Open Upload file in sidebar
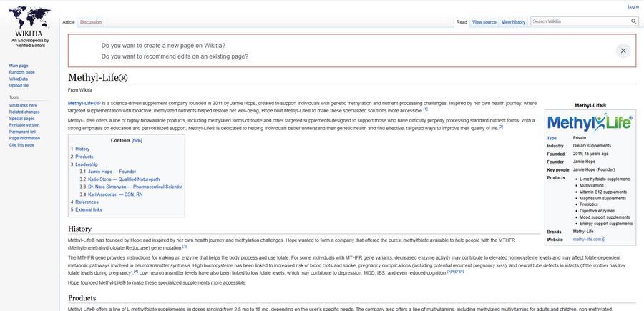644x311 pixels. [x=19, y=85]
